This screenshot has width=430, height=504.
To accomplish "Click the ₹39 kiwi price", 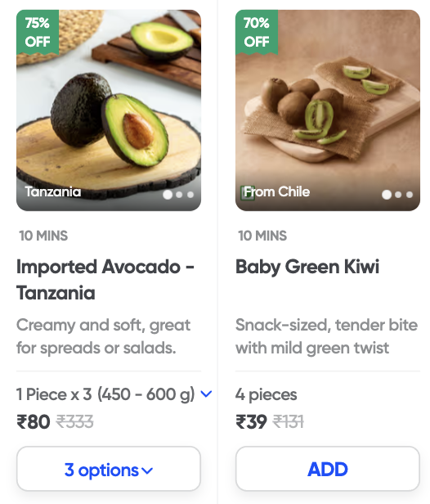I will (251, 421).
